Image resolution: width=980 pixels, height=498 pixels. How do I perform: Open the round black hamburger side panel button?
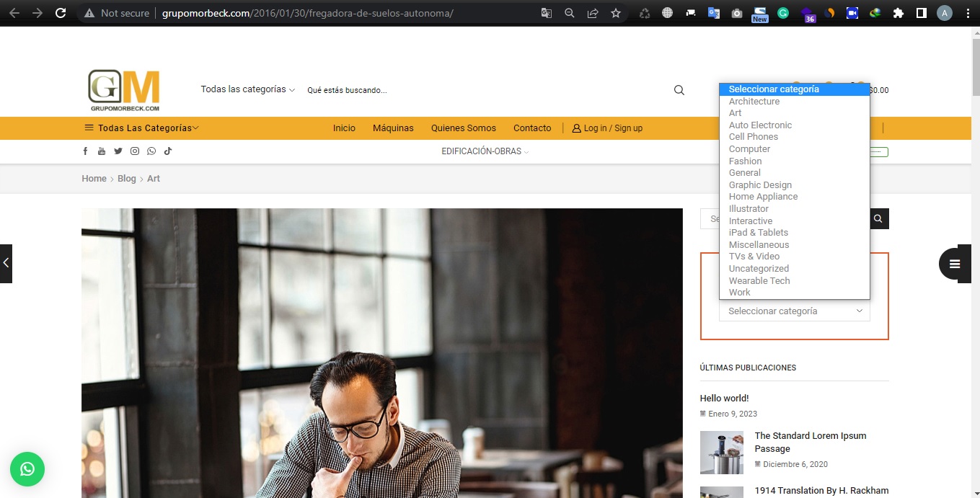pos(955,264)
